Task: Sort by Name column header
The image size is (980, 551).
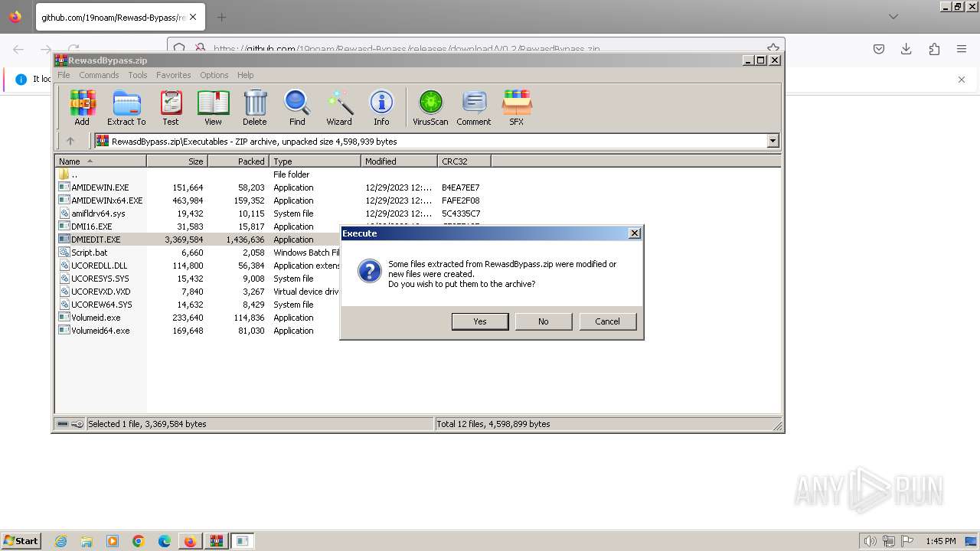Action: [x=101, y=161]
